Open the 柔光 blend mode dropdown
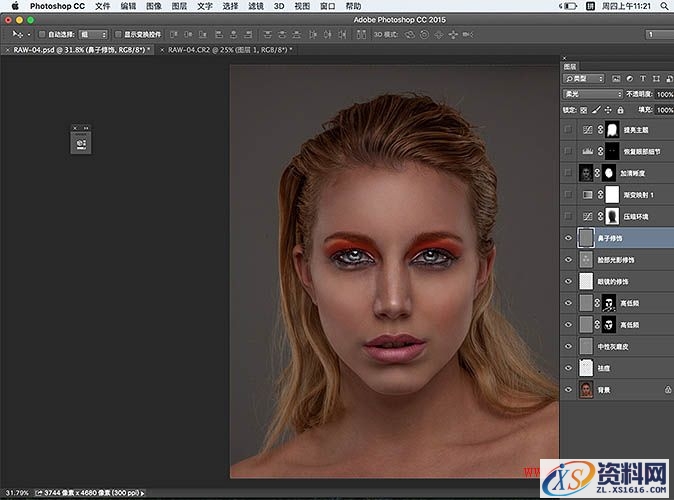This screenshot has height=500, width=674. point(592,94)
